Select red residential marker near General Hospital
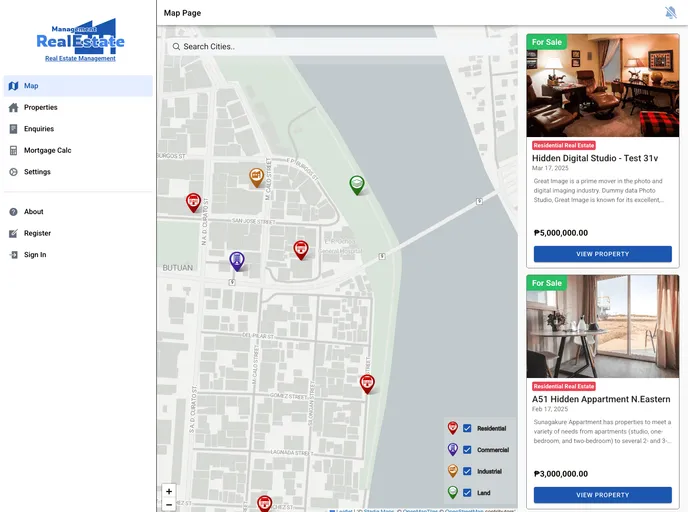The height and width of the screenshot is (512, 688). coord(301,250)
